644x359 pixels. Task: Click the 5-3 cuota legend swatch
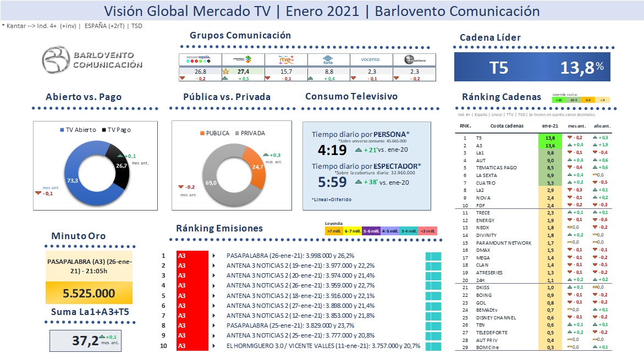point(588,100)
